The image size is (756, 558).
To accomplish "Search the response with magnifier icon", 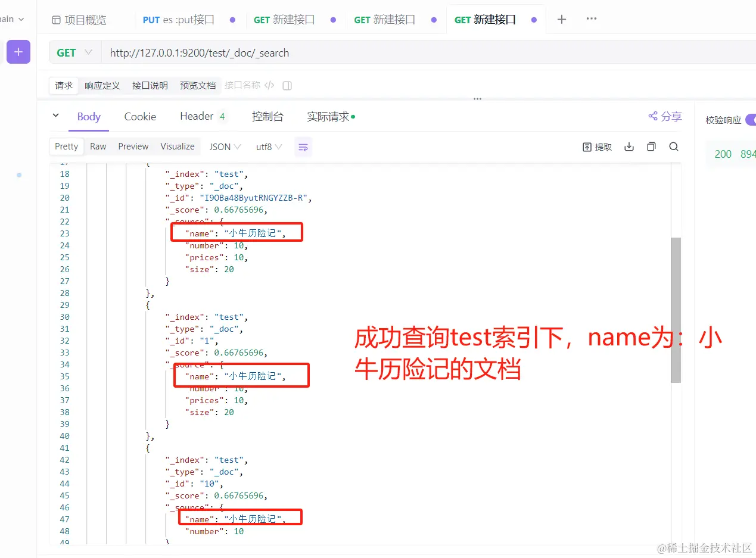I will tap(674, 146).
